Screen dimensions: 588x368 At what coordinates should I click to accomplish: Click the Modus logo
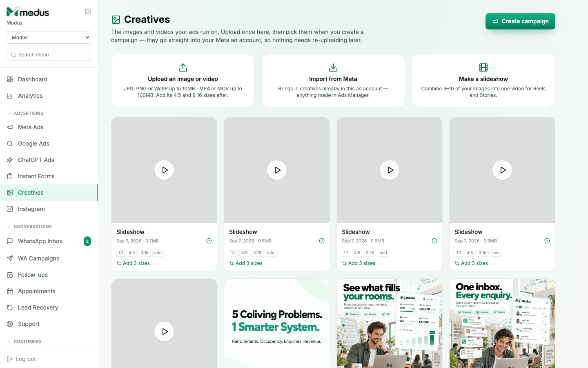tap(28, 12)
